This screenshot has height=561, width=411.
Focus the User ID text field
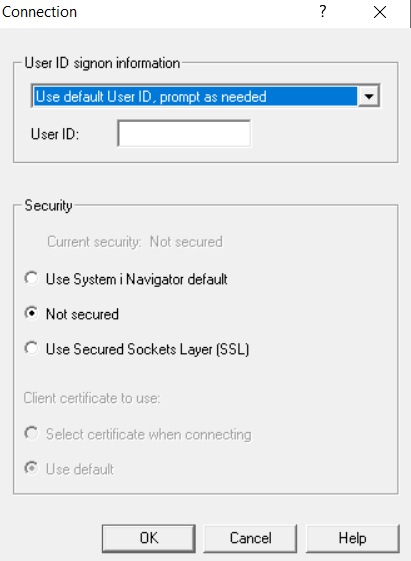[x=184, y=133]
